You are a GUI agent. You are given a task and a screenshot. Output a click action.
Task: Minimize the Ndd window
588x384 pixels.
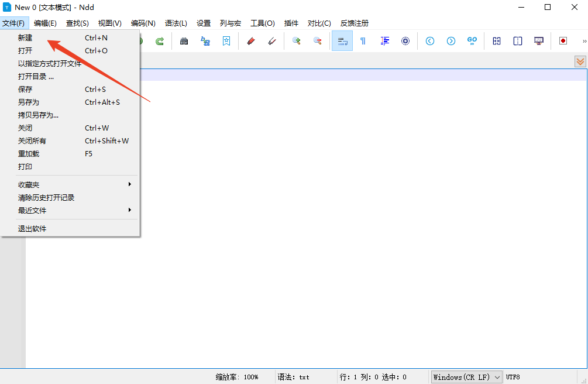pos(521,7)
